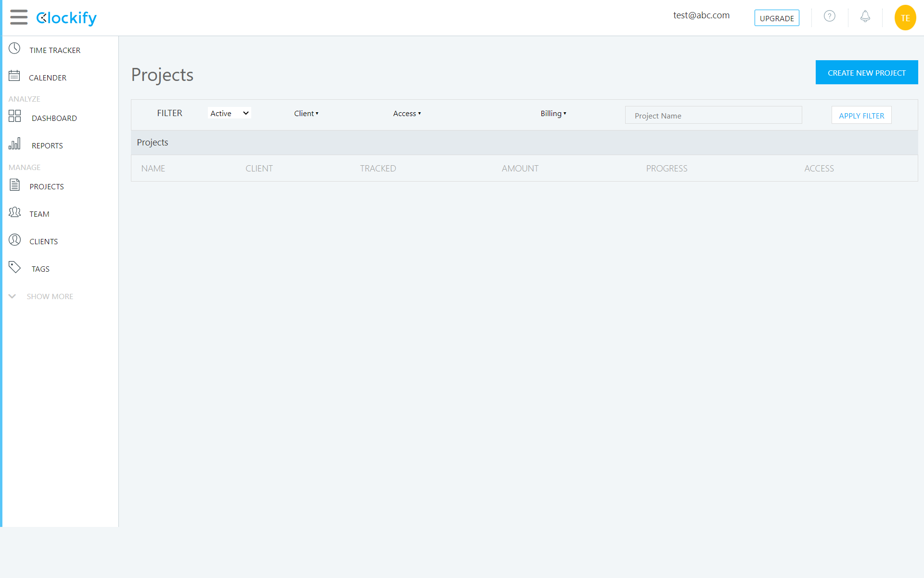Viewport: 924px width, 578px height.
Task: Select the Clients icon in sidebar
Action: [x=14, y=240]
